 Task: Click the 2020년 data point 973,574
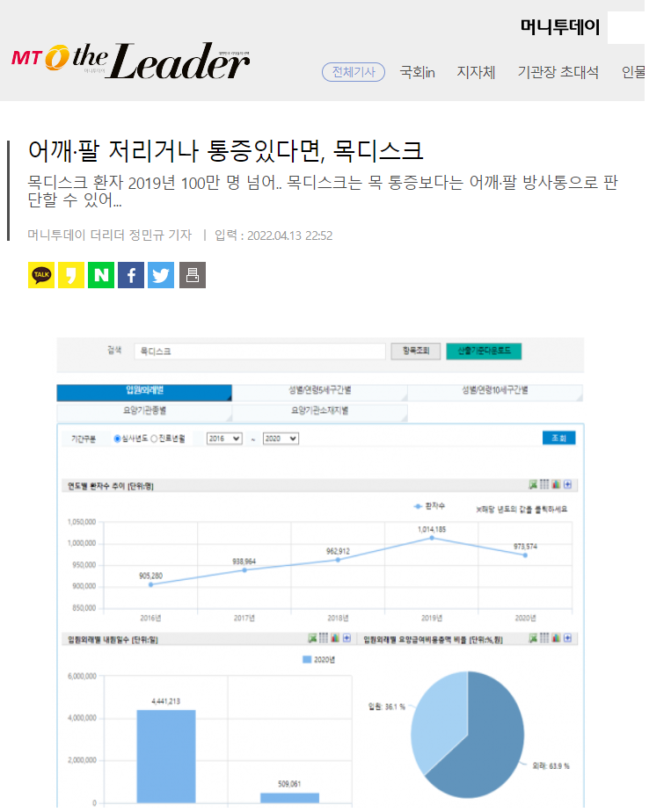click(x=525, y=555)
